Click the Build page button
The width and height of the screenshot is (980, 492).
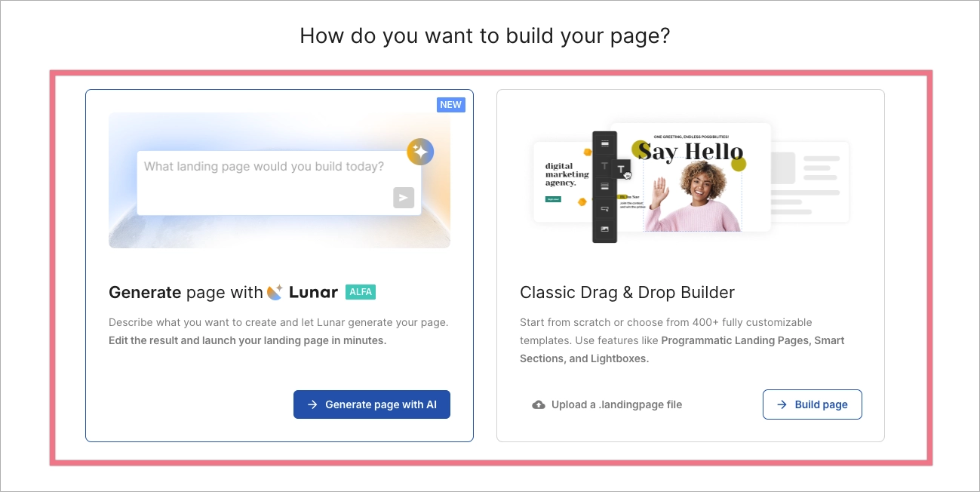click(x=812, y=404)
